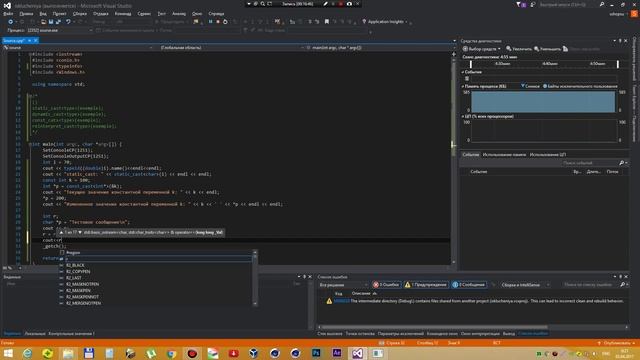The height and width of the screenshot is (360, 640).
Task: Toggle the Private Bytes series in memory graph
Action: click(x=580, y=86)
